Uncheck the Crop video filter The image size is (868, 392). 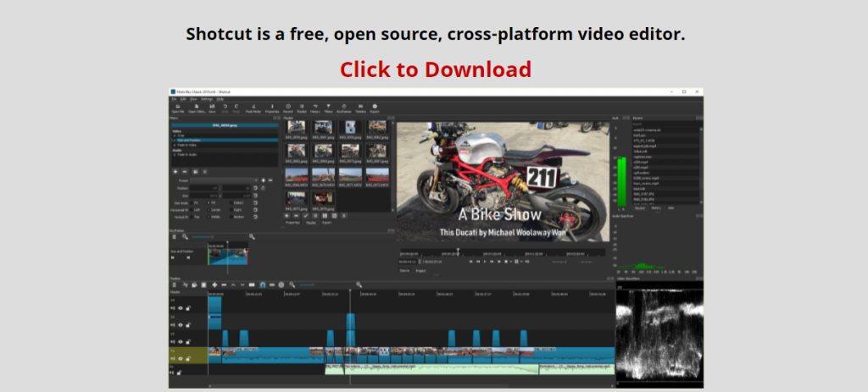175,135
